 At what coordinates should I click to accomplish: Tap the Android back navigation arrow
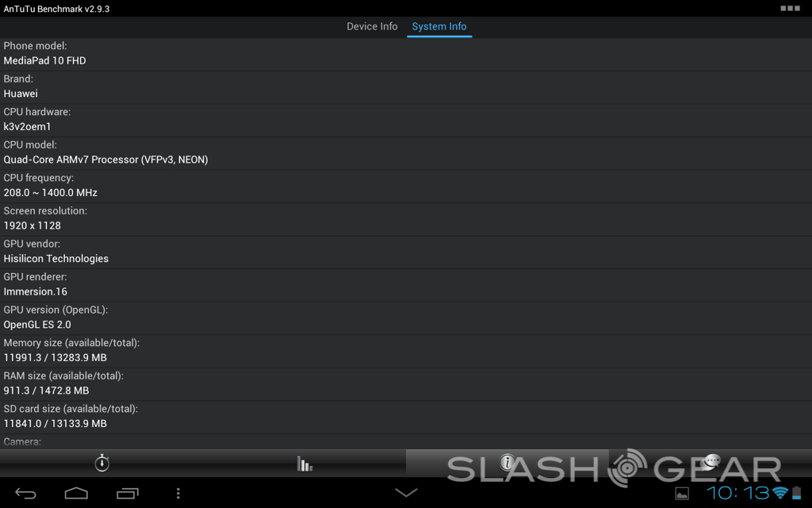click(x=25, y=493)
